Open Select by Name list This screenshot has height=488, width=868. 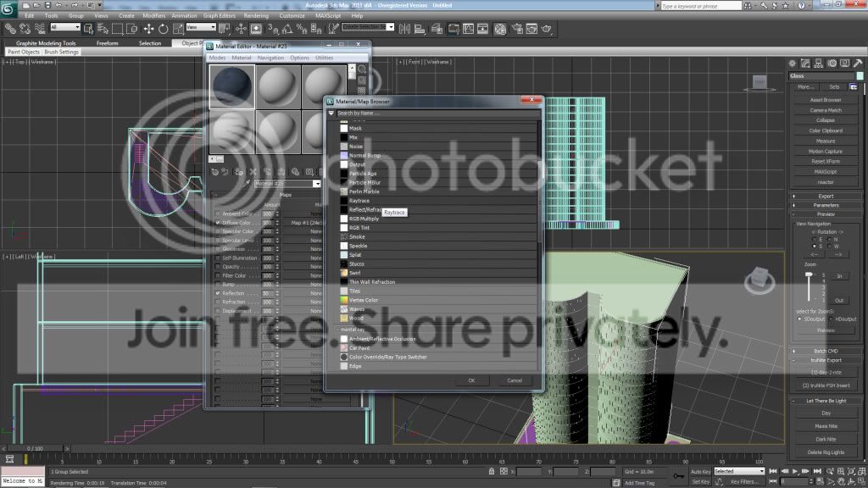(103, 29)
